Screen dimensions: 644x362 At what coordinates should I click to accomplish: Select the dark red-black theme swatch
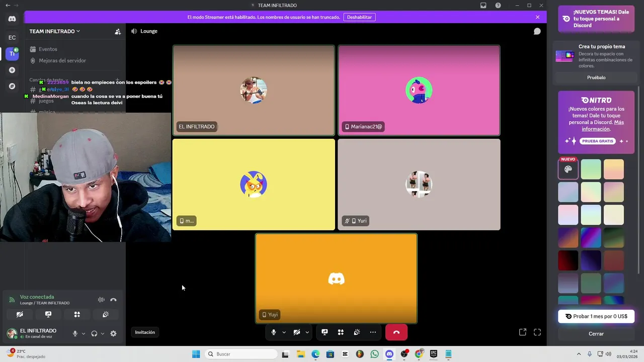click(x=568, y=261)
